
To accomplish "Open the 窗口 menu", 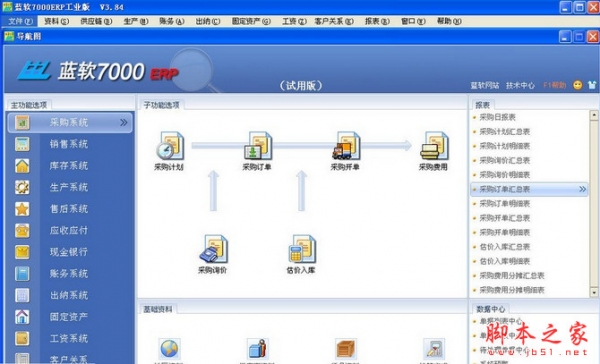I will (x=413, y=21).
